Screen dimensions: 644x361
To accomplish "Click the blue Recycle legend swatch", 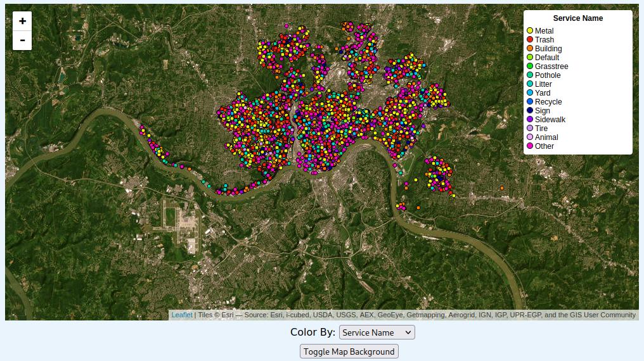I will 530,101.
